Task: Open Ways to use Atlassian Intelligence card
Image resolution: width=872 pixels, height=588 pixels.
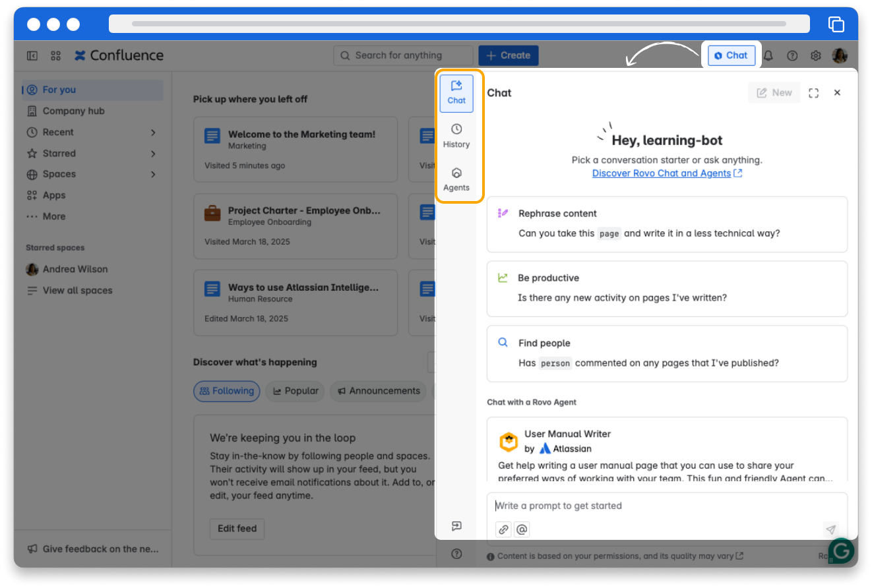Action: 296,303
